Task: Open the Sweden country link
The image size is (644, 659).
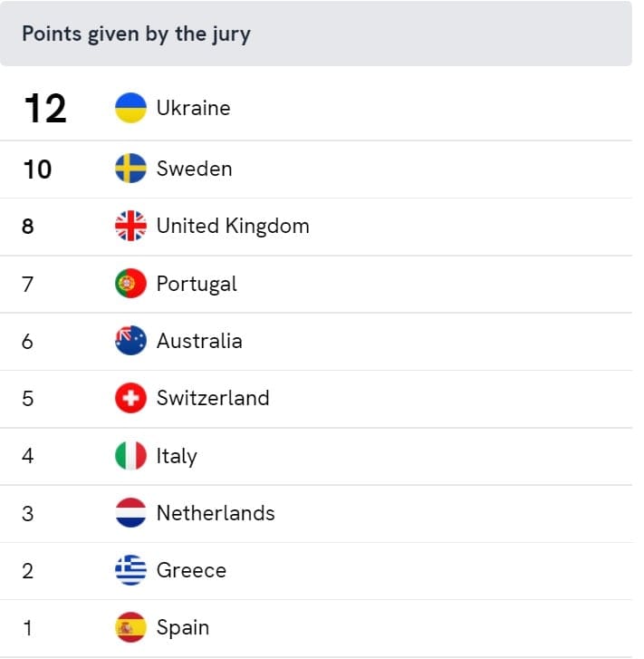Action: click(195, 169)
